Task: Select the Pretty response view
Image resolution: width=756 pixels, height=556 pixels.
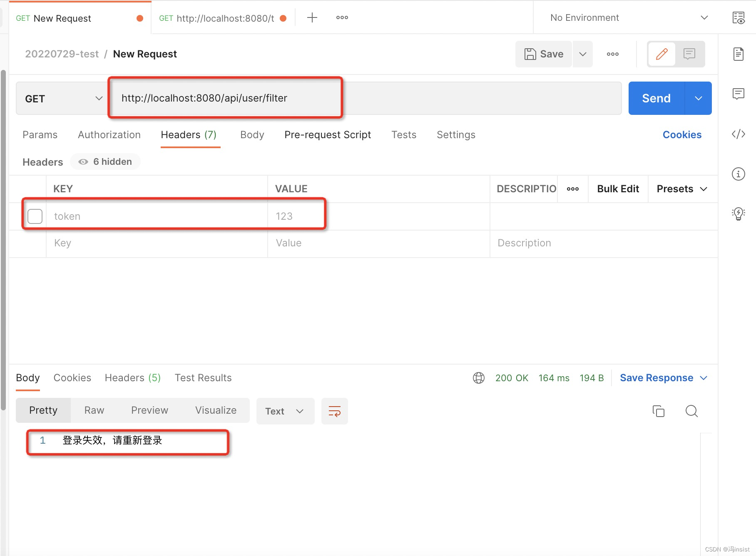Action: (x=43, y=410)
